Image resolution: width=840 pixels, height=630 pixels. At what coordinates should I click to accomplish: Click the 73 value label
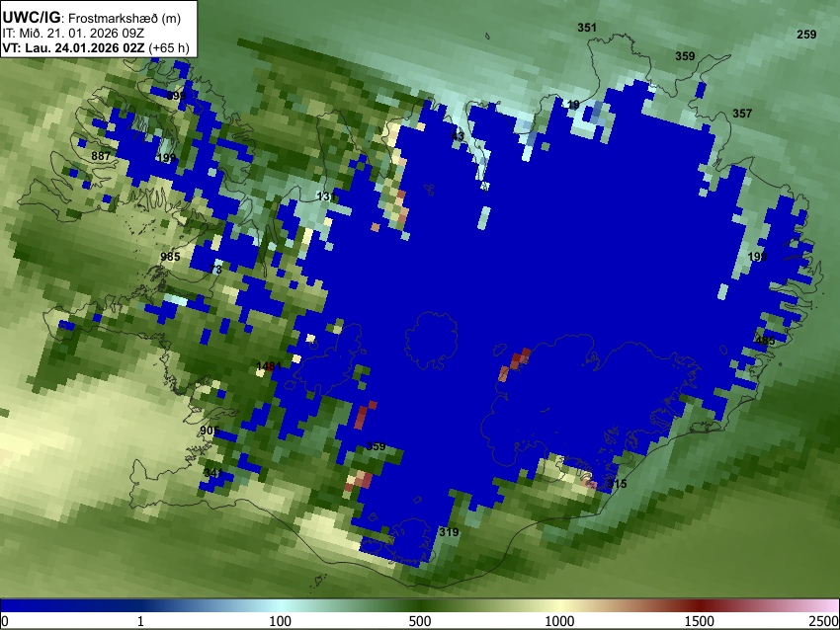[215, 269]
